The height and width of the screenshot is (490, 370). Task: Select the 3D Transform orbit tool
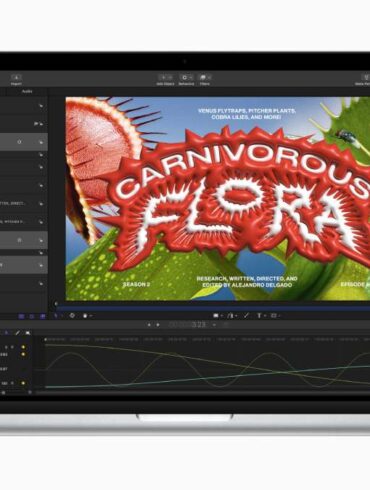pyautogui.click(x=72, y=315)
